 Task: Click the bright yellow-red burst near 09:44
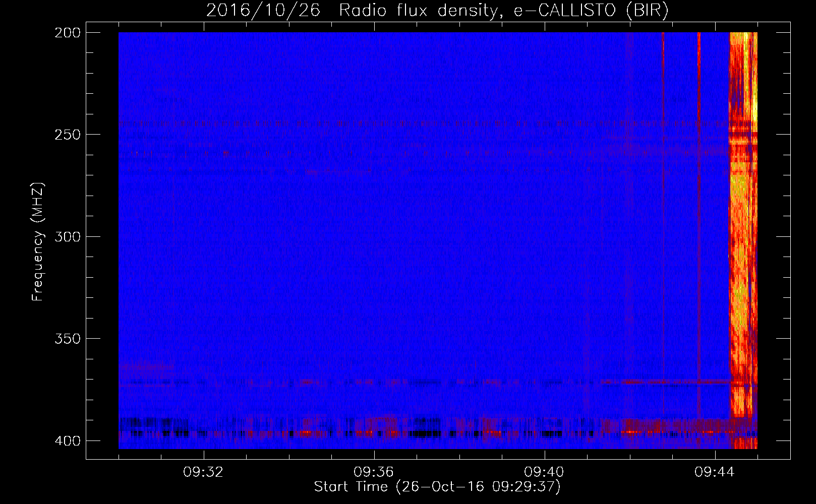743,240
